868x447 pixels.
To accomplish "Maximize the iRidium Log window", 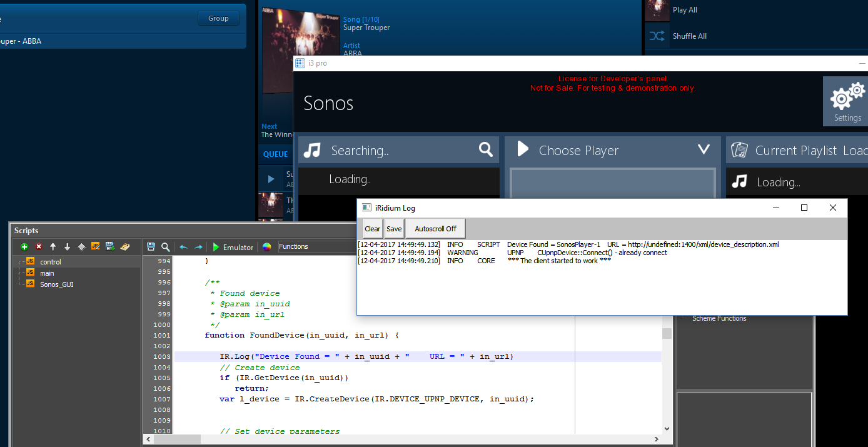I will [x=804, y=208].
